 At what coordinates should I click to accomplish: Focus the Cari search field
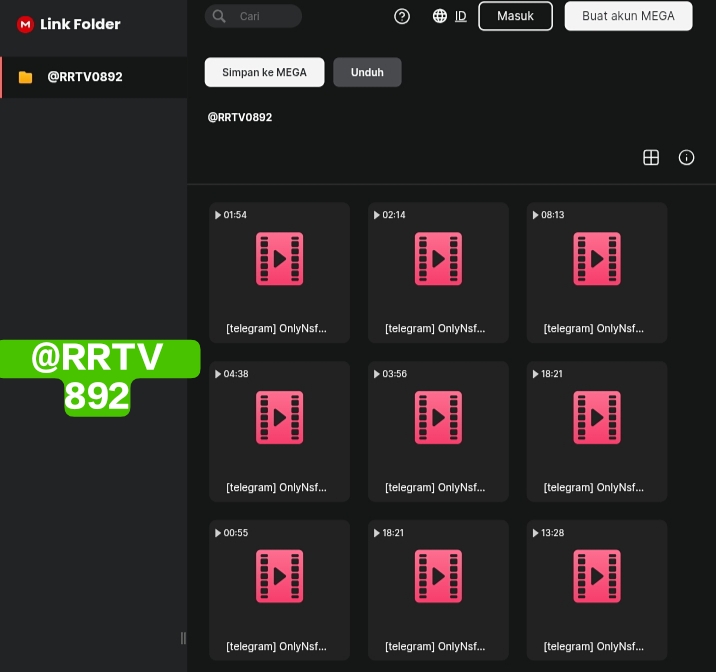(253, 16)
